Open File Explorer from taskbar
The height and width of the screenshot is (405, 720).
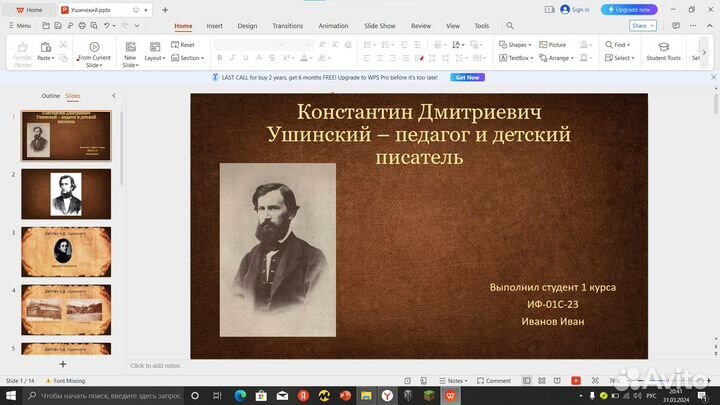(x=366, y=395)
